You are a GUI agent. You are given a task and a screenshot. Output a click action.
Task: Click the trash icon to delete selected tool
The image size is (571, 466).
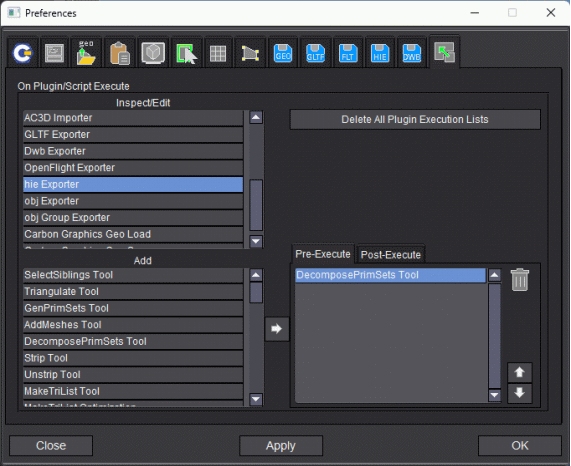(x=520, y=280)
